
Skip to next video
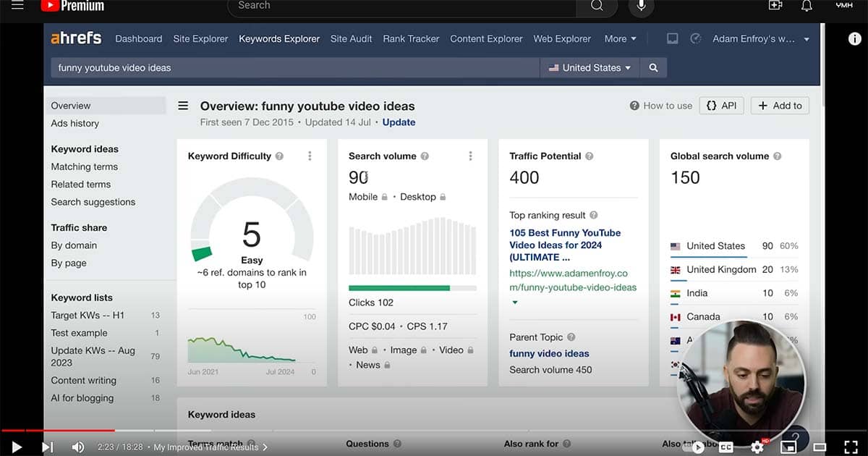47,447
